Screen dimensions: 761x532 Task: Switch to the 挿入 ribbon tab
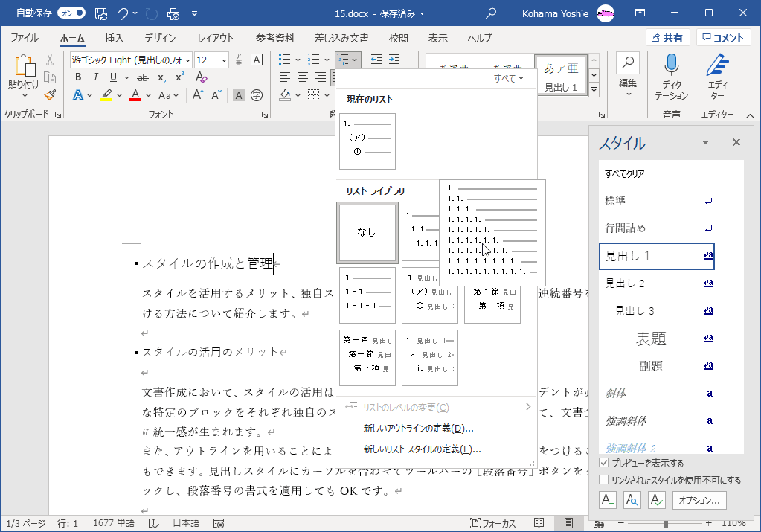114,38
